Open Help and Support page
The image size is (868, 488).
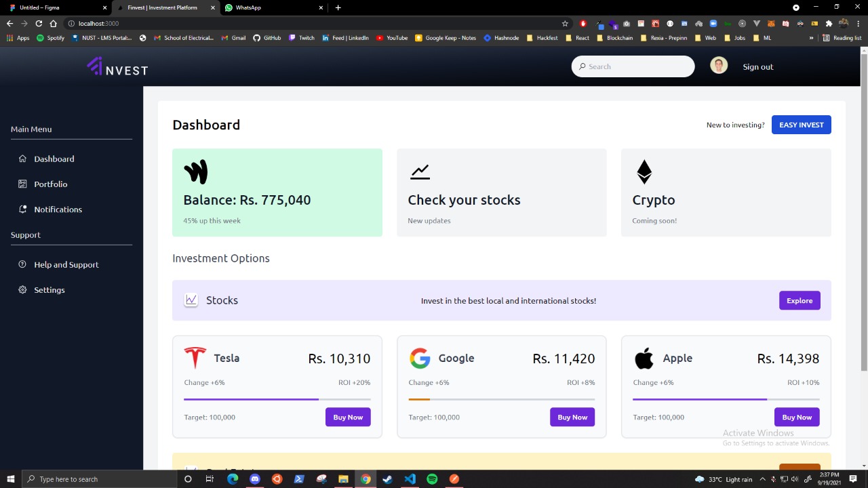click(66, 264)
